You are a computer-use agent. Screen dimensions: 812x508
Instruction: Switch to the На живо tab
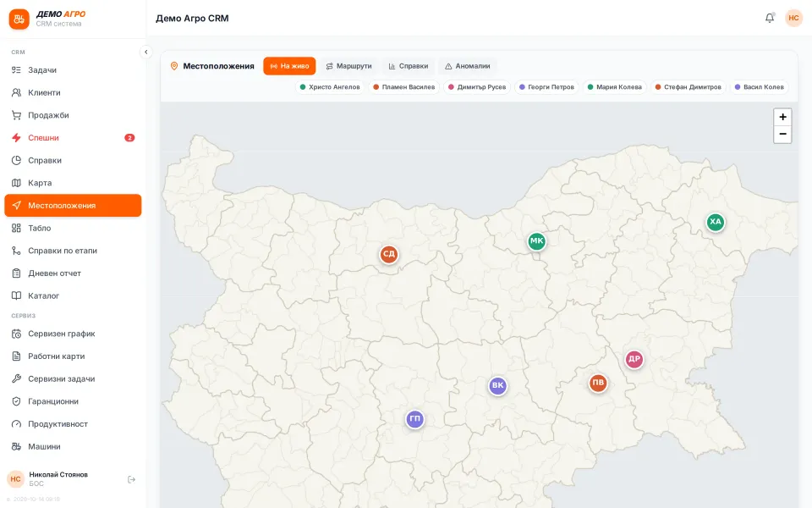pyautogui.click(x=289, y=66)
